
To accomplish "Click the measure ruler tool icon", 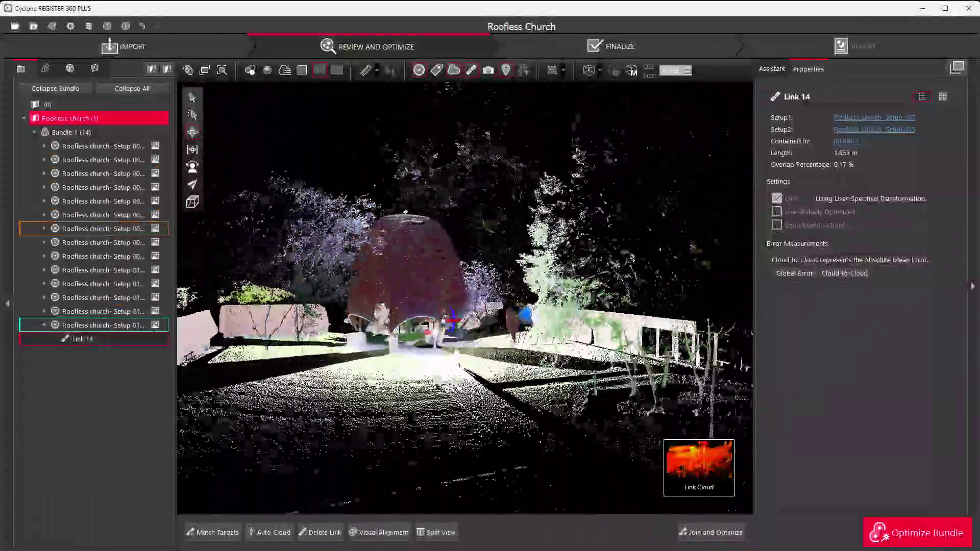I will pos(365,70).
